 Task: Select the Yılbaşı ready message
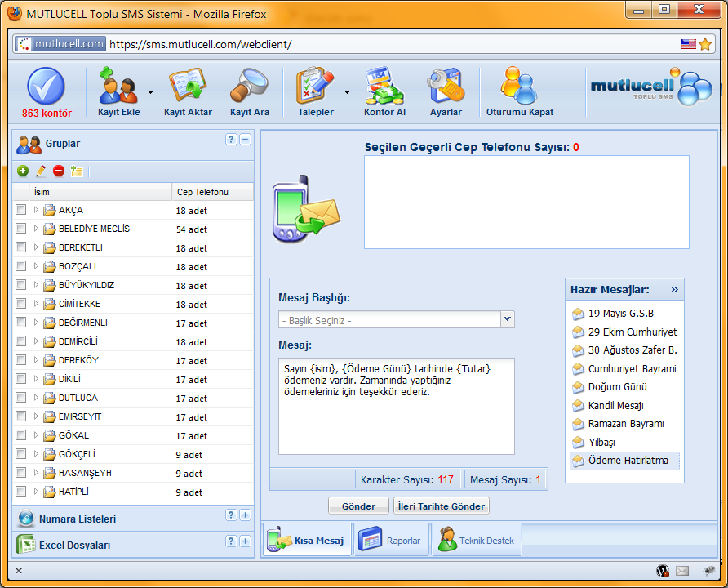(x=624, y=442)
